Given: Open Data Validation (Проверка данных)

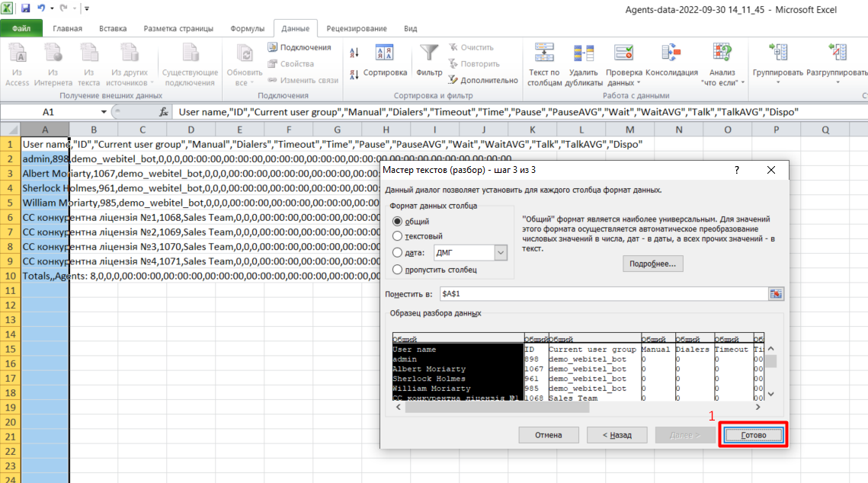Looking at the screenshot, I should pos(623,66).
